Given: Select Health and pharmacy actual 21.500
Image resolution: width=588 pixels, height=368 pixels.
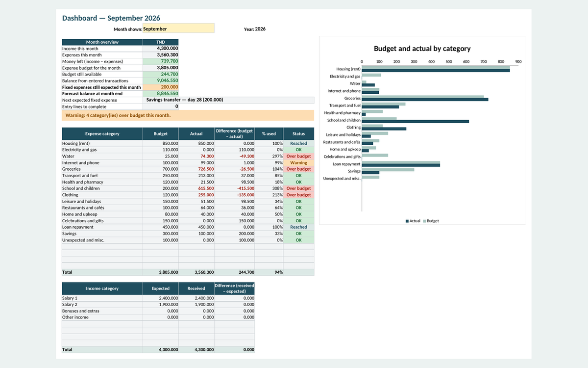Looking at the screenshot, I should click(196, 182).
